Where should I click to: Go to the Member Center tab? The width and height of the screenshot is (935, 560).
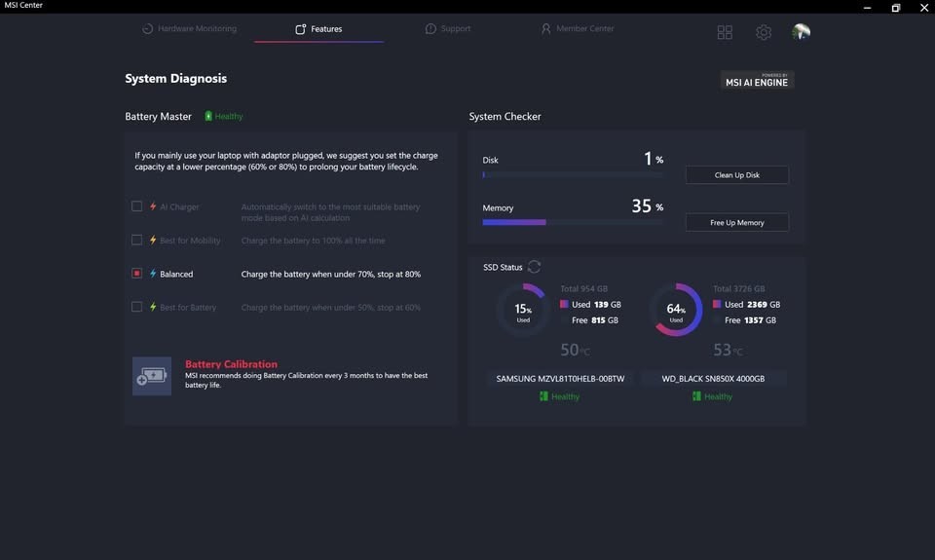tap(578, 28)
